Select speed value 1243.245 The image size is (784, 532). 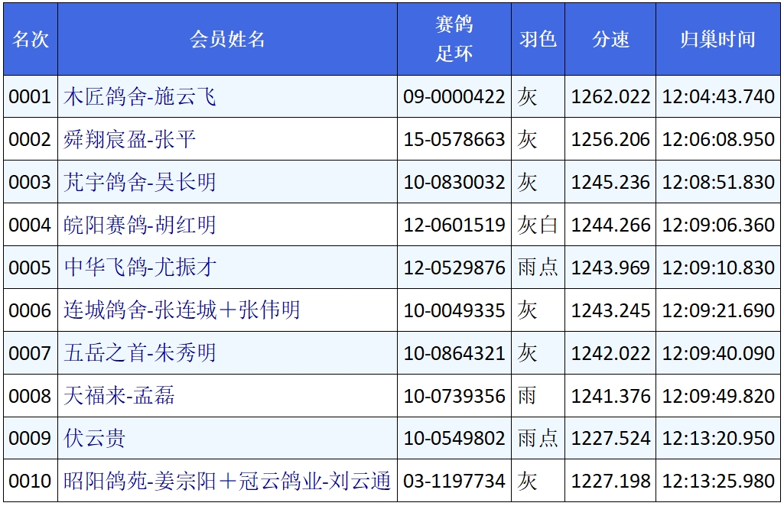pos(610,310)
